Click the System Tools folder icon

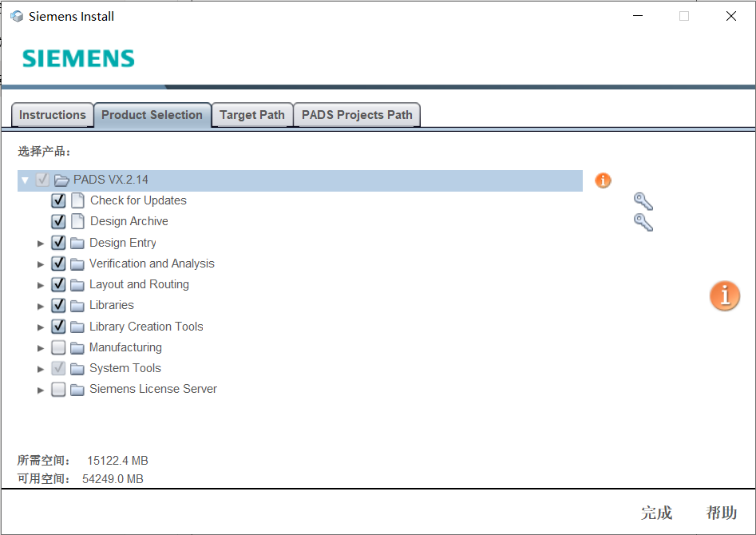pyautogui.click(x=77, y=369)
